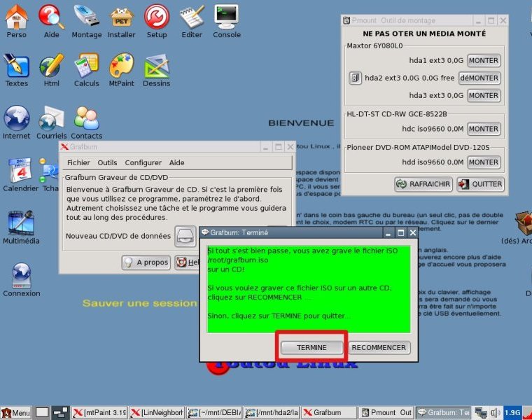The width and height of the screenshot is (532, 420).
Task: Click the hda2 file browser icon
Action: point(355,78)
